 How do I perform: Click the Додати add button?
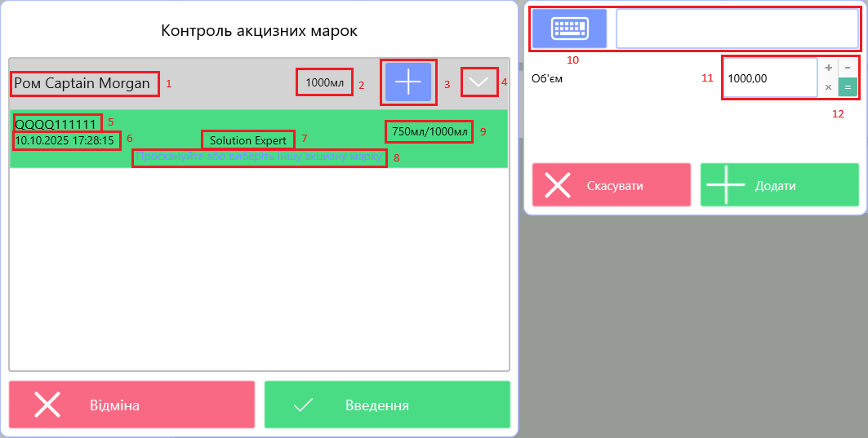click(779, 185)
